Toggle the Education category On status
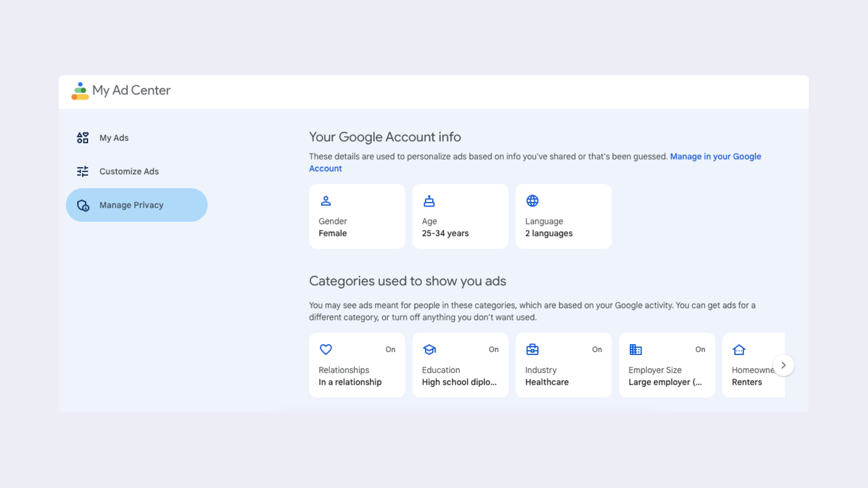The width and height of the screenshot is (868, 488). pos(493,350)
